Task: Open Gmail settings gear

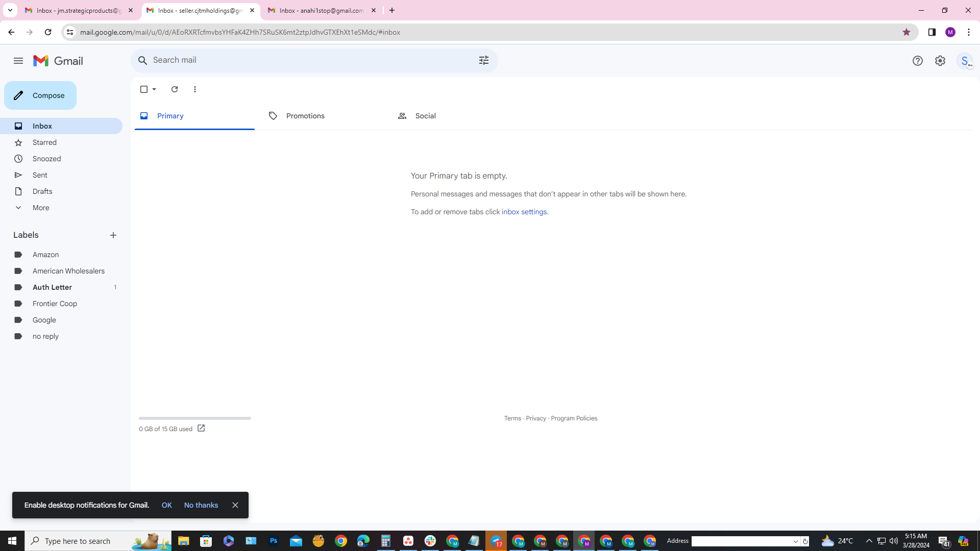Action: pyautogui.click(x=940, y=61)
